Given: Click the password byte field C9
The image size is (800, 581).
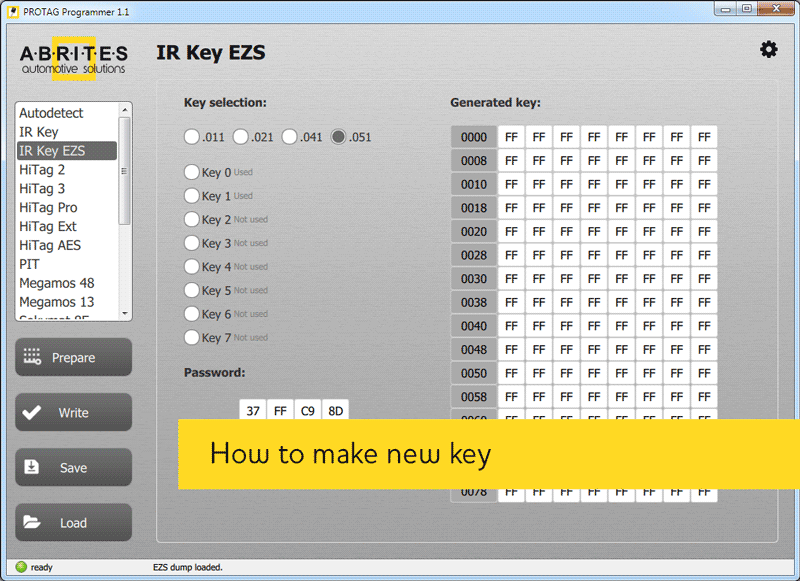Looking at the screenshot, I should pyautogui.click(x=308, y=410).
